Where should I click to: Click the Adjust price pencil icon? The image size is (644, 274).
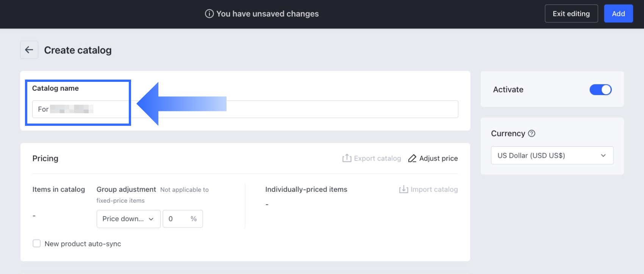(x=412, y=158)
